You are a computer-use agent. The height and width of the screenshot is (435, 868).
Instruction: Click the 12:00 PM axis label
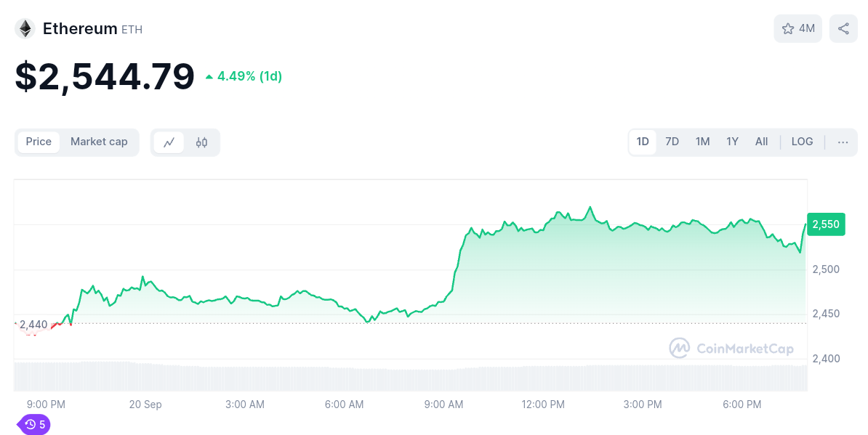tap(542, 404)
